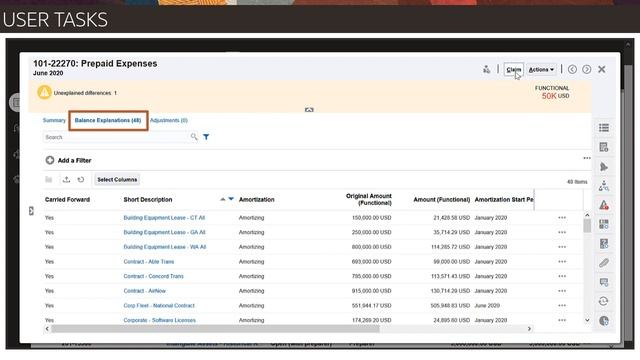Open the Balance Explanations (48) tab

pyautogui.click(x=108, y=120)
